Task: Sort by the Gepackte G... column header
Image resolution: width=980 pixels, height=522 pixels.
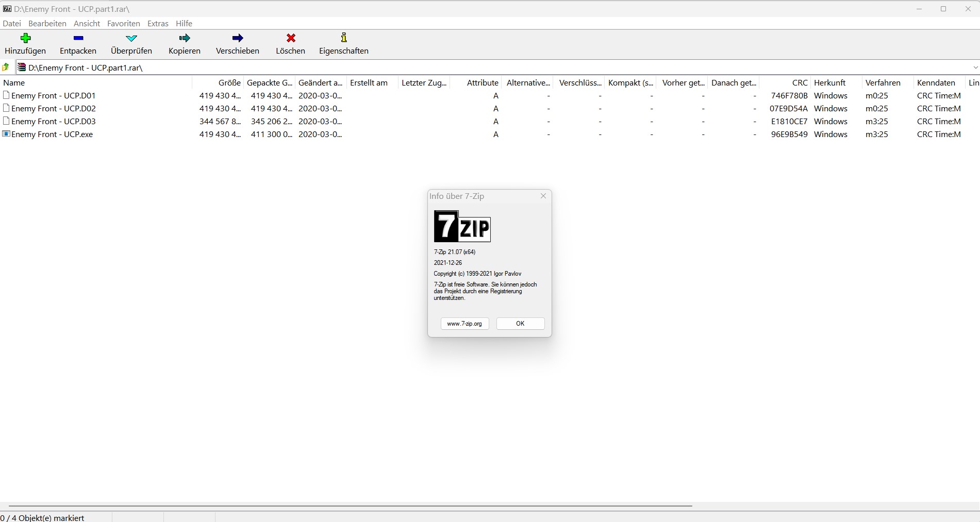Action: pos(269,82)
